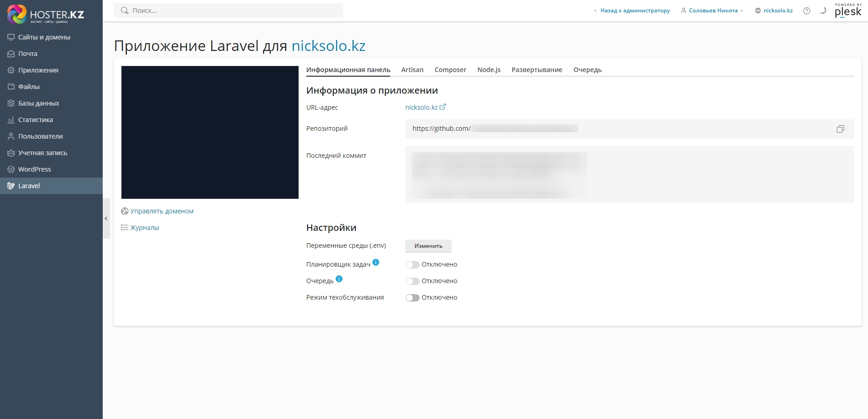Open Пользователи sidebar item
The width and height of the screenshot is (868, 419).
click(x=51, y=136)
